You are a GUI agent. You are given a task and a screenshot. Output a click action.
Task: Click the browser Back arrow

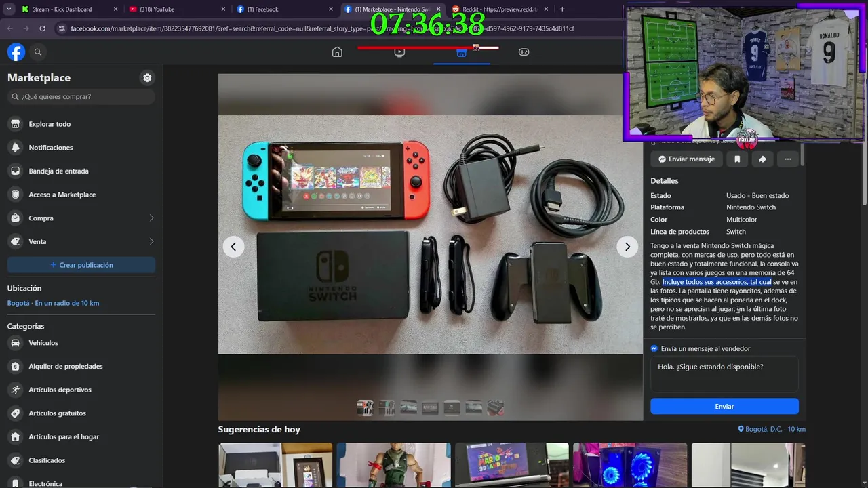click(10, 28)
